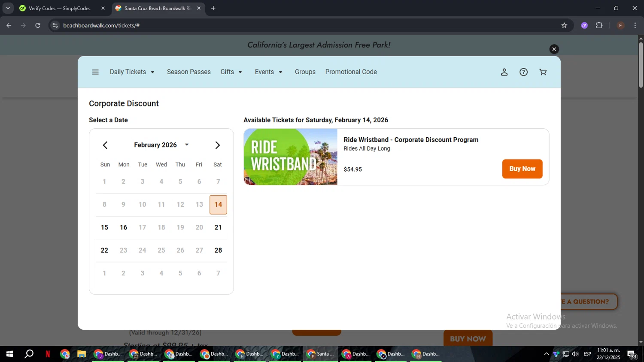644x362 pixels.
Task: Open the account profile icon
Action: point(504,72)
